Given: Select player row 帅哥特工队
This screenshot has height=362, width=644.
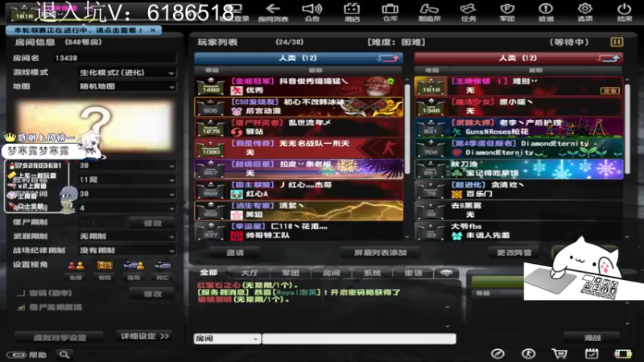Looking at the screenshot, I should 299,231.
